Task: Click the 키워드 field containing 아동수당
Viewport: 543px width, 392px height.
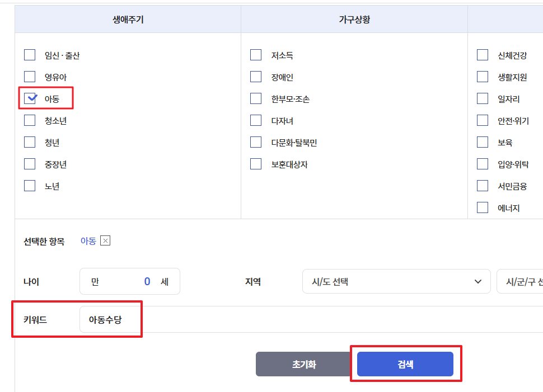Action: [311, 319]
